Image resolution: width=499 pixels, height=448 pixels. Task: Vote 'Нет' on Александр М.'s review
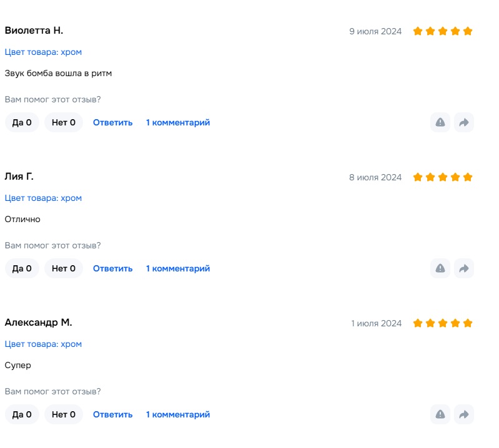(x=64, y=414)
